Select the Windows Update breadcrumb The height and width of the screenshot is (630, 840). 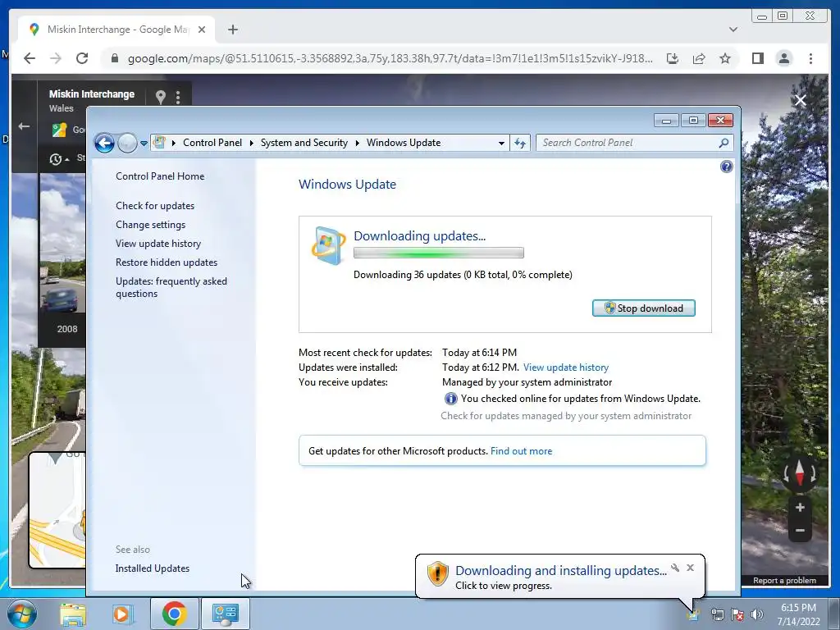(x=404, y=143)
